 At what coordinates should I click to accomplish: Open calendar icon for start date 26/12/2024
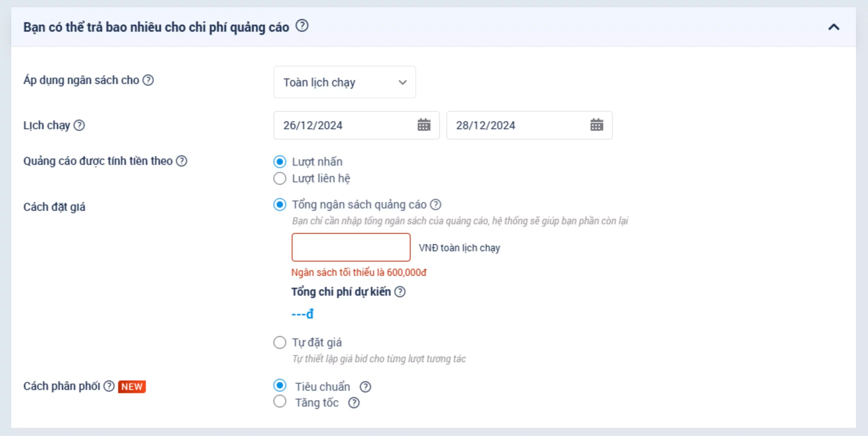pos(424,125)
